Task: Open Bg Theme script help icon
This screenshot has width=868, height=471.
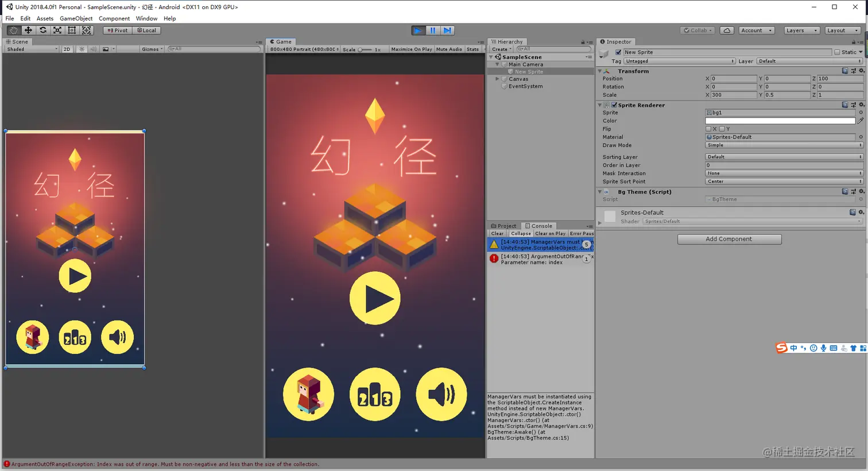Action: pyautogui.click(x=845, y=192)
